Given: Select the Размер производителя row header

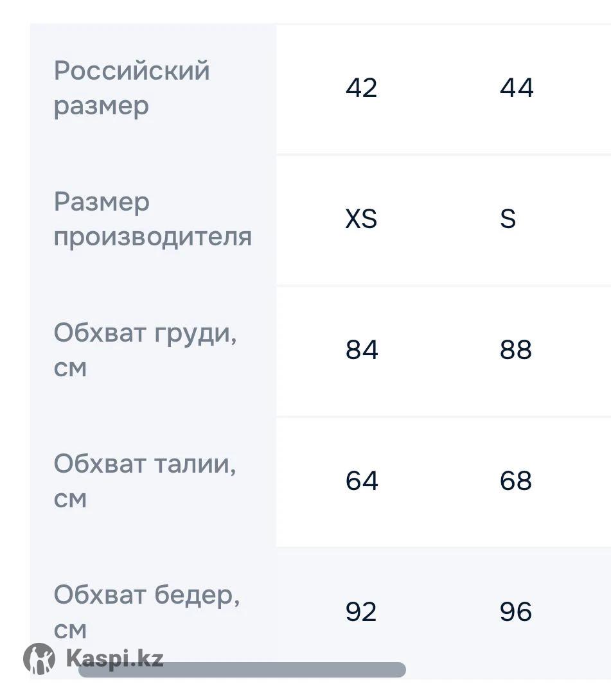Looking at the screenshot, I should click(152, 219).
